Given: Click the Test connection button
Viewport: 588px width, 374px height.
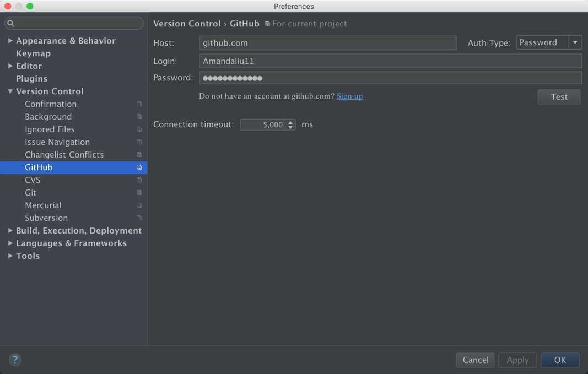Looking at the screenshot, I should pos(559,97).
